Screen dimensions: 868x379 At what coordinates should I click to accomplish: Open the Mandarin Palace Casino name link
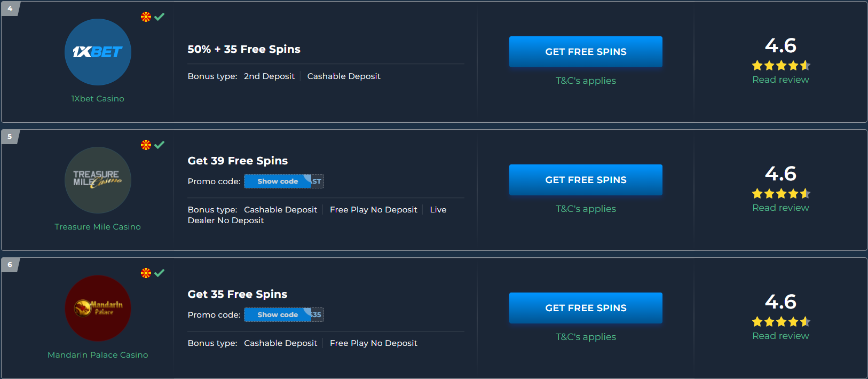[x=98, y=355]
